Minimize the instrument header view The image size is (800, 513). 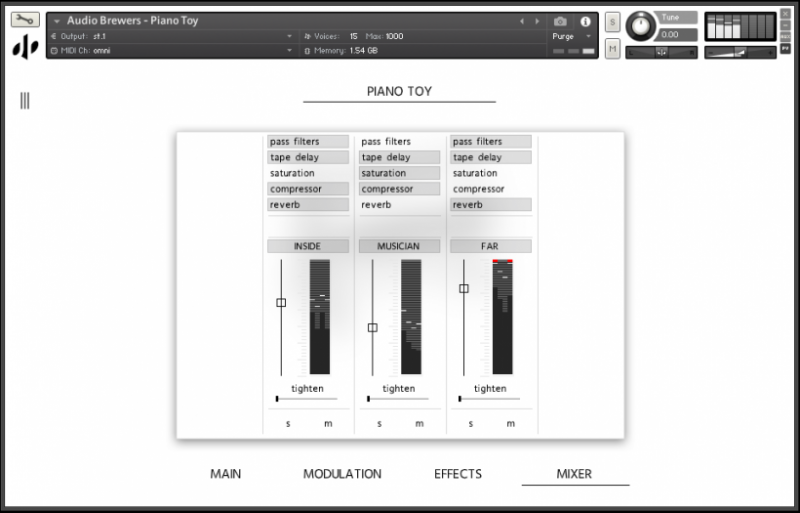tap(785, 25)
